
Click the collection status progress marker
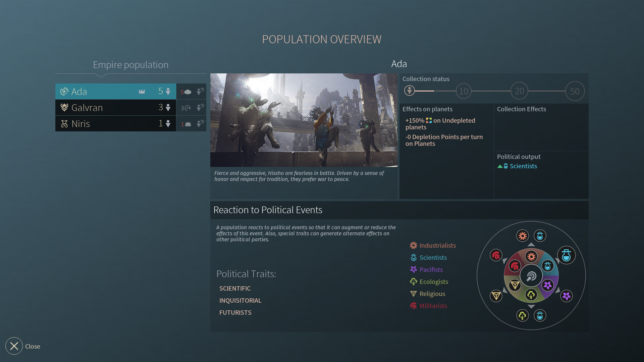tap(410, 90)
